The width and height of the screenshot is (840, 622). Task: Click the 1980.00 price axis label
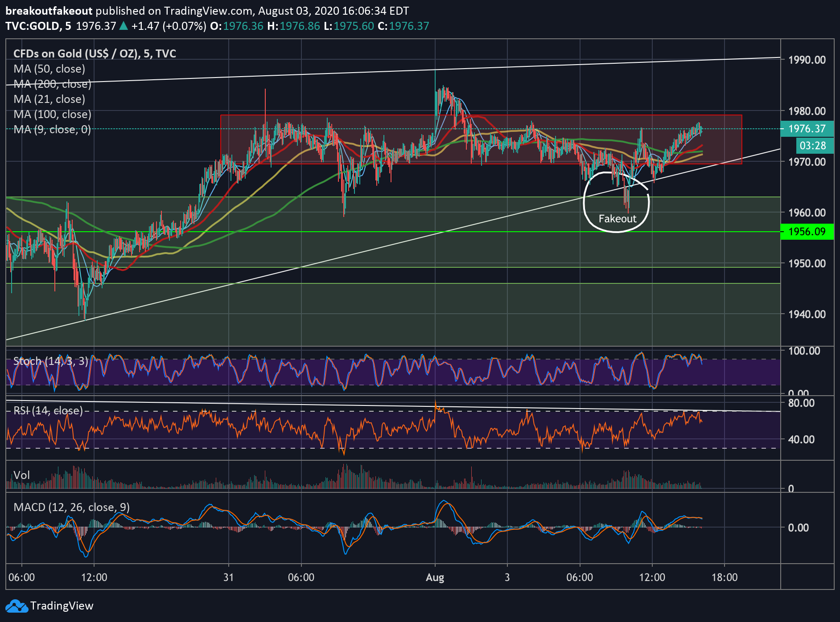click(807, 111)
